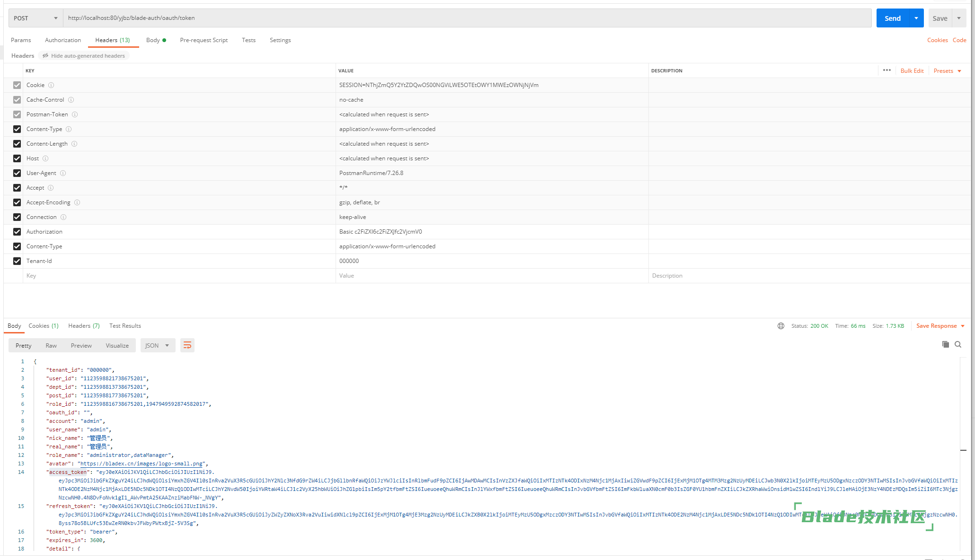The image size is (975, 560).
Task: Uncheck the Tenant-Id header checkbox
Action: 17,261
